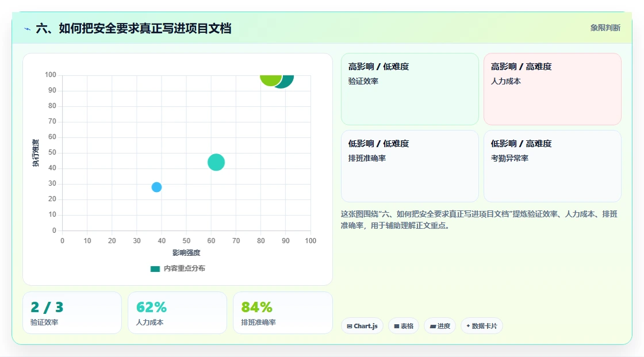Screen dimensions: 644x357
Task: Open the 高影响 / 高难度 quadrant card
Action: (553, 89)
